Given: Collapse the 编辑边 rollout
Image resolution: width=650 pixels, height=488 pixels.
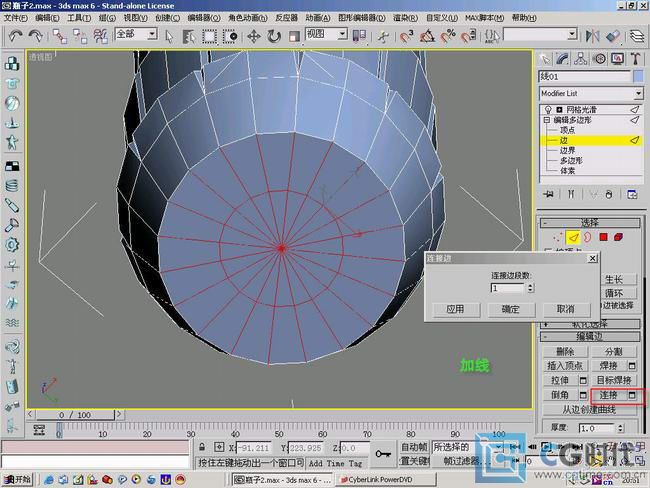Looking at the screenshot, I should [x=589, y=336].
